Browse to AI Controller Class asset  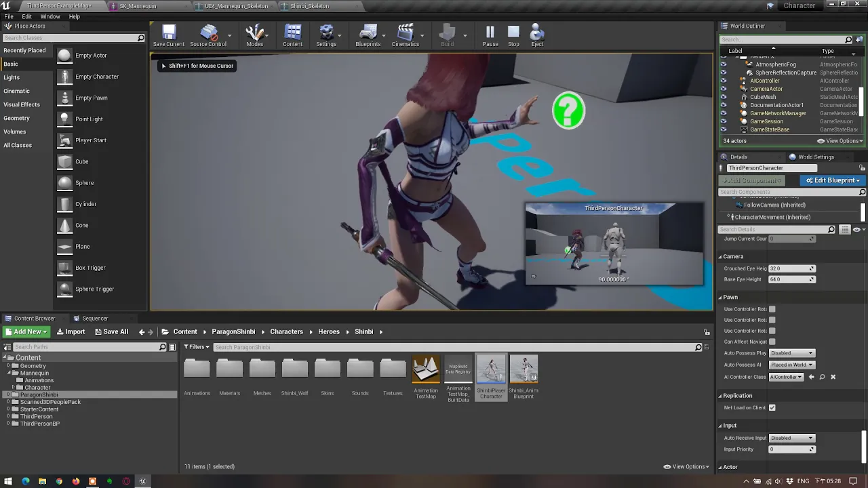tap(822, 377)
